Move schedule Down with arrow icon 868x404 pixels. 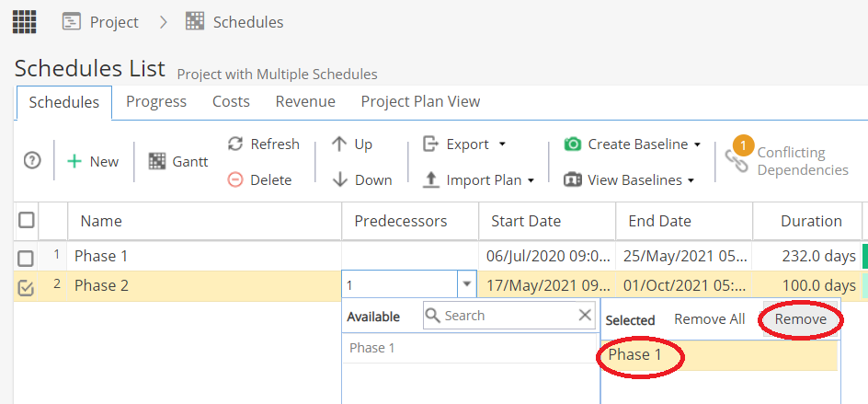click(339, 180)
